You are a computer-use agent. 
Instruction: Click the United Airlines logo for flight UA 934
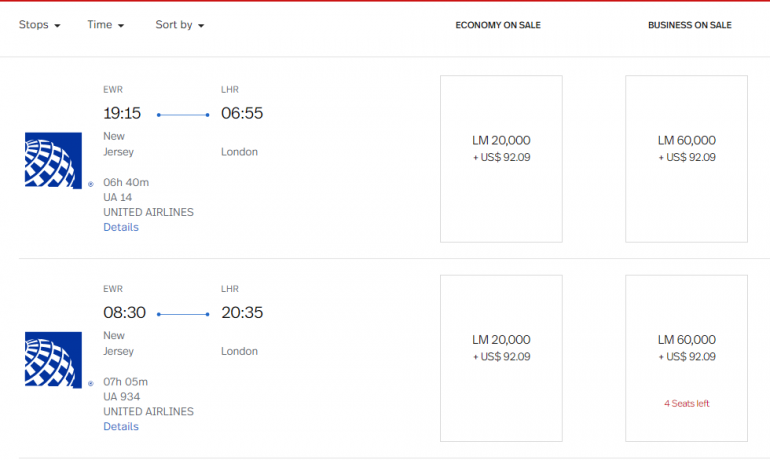53,360
